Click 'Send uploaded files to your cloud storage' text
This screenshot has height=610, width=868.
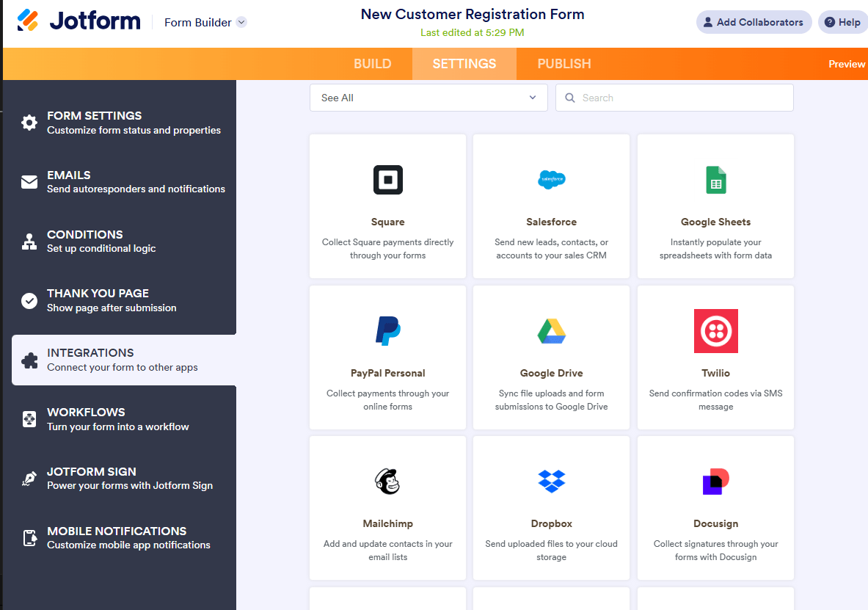tap(551, 551)
